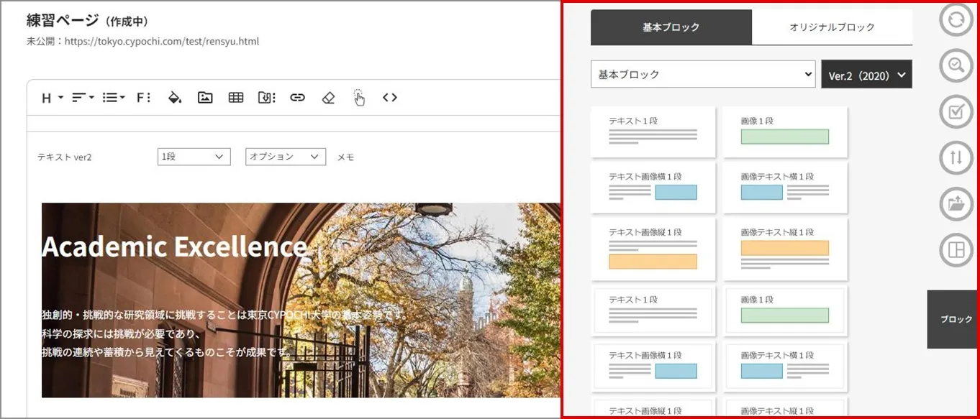Click the file download insert icon

click(267, 98)
